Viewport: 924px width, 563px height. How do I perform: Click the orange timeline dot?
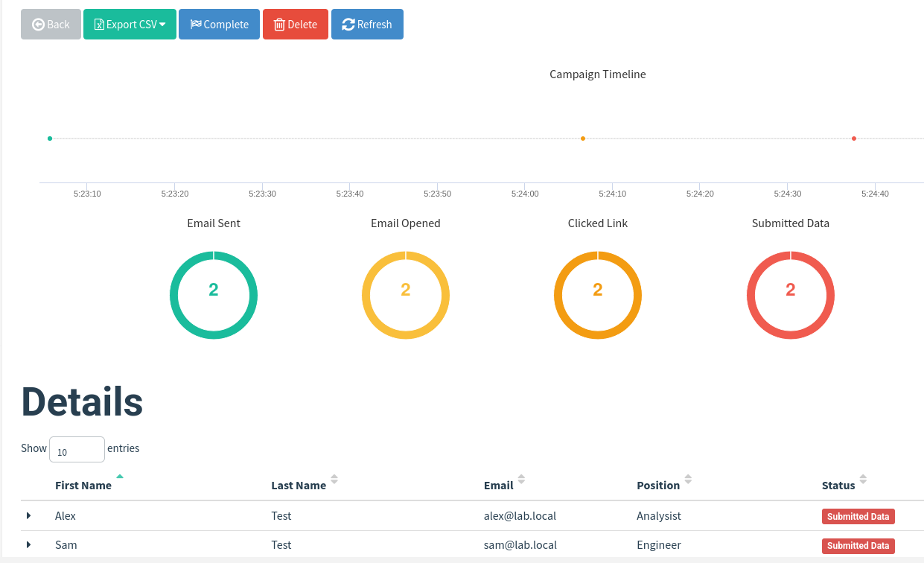pos(583,139)
